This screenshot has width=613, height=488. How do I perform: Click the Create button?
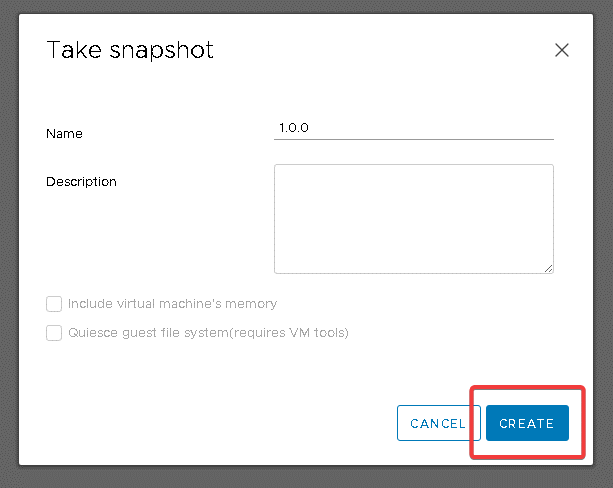(x=527, y=423)
